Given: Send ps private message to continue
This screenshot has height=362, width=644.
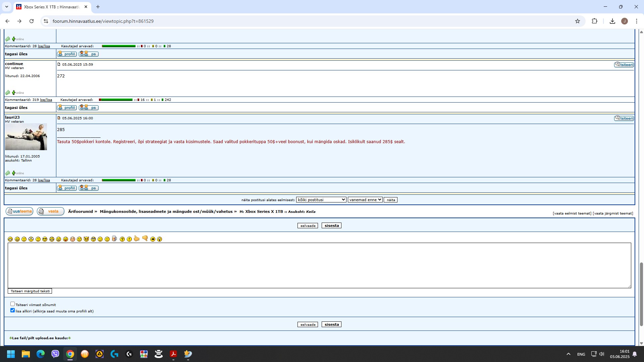Looking at the screenshot, I should [x=89, y=108].
